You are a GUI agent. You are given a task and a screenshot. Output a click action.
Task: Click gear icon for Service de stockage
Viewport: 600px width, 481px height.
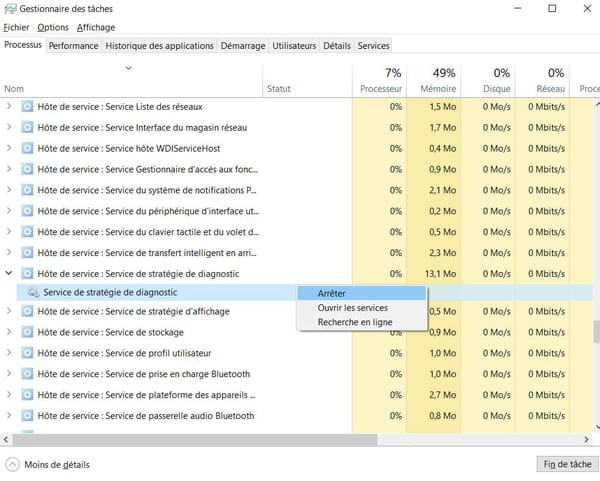27,332
